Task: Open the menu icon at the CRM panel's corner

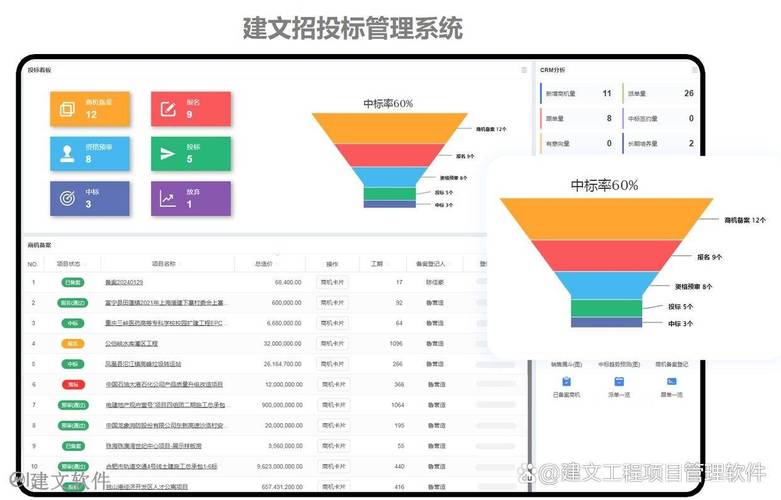Action: 695,70
